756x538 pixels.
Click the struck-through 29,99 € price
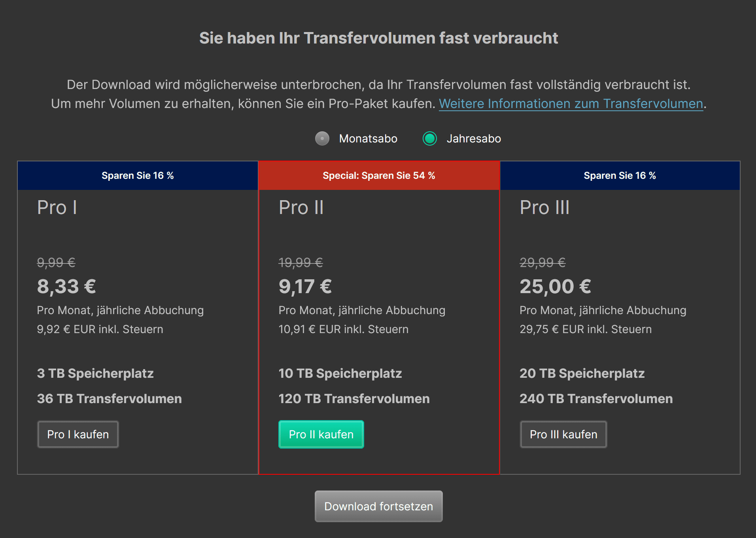pos(542,262)
